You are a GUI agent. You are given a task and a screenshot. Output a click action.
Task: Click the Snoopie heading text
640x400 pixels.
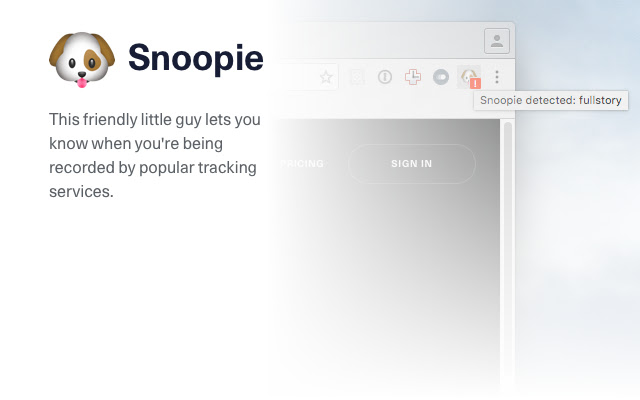coord(196,58)
